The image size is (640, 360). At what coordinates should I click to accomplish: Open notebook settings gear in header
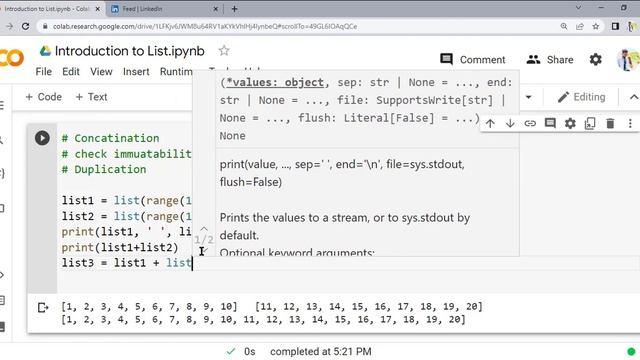[x=596, y=60]
